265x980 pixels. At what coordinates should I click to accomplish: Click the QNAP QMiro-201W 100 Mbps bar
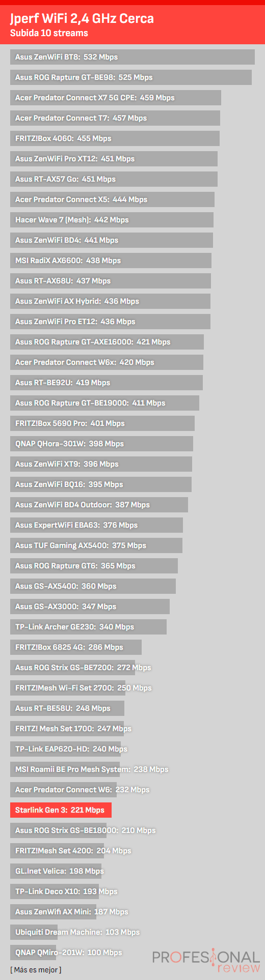[33, 953]
